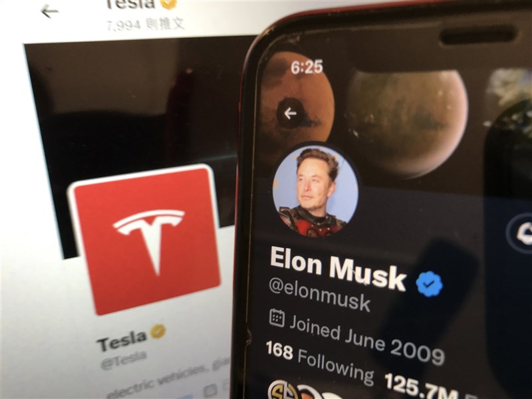The width and height of the screenshot is (532, 399).
Task: Click the gold checkmark in the top Tesla header
Action: click(x=169, y=3)
